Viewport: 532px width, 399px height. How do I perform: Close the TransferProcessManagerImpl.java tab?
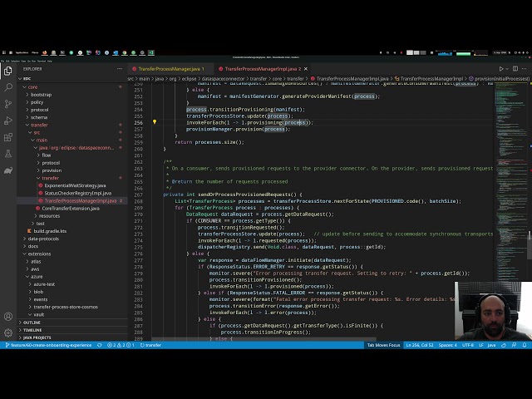306,69
